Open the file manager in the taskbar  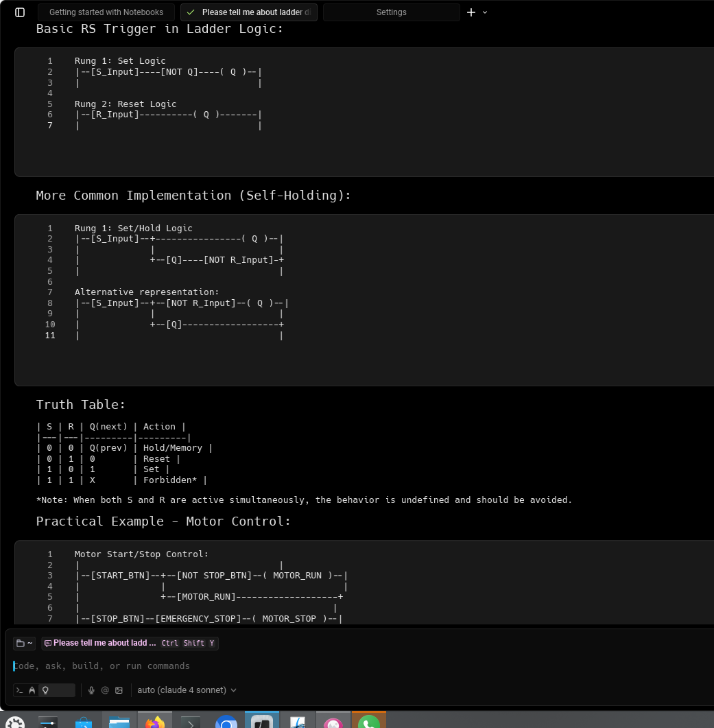[x=119, y=722]
